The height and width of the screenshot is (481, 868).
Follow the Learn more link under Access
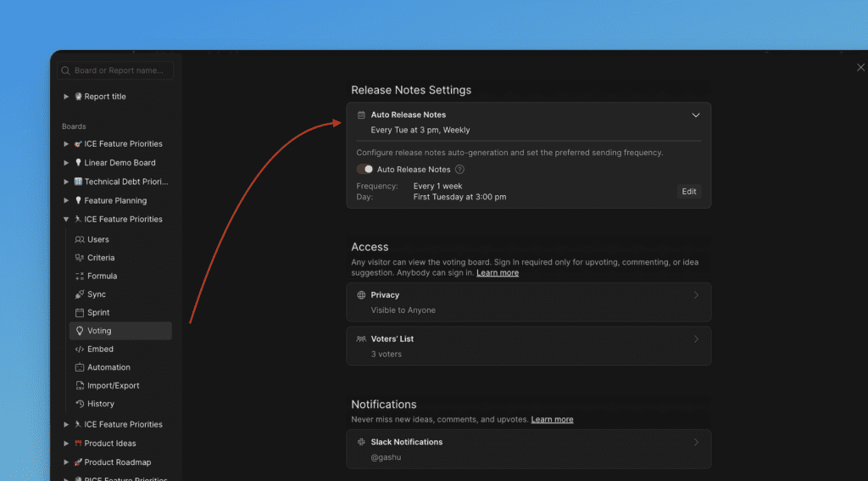tap(498, 273)
